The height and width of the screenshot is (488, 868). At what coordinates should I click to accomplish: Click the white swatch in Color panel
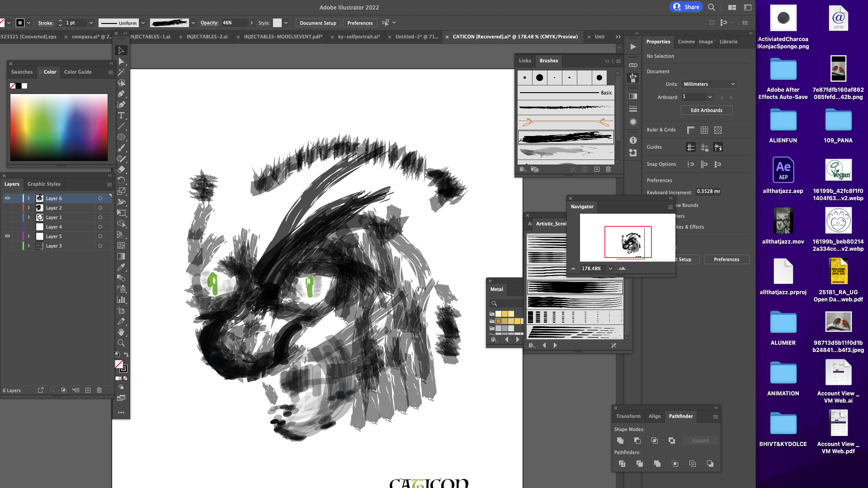pos(24,86)
